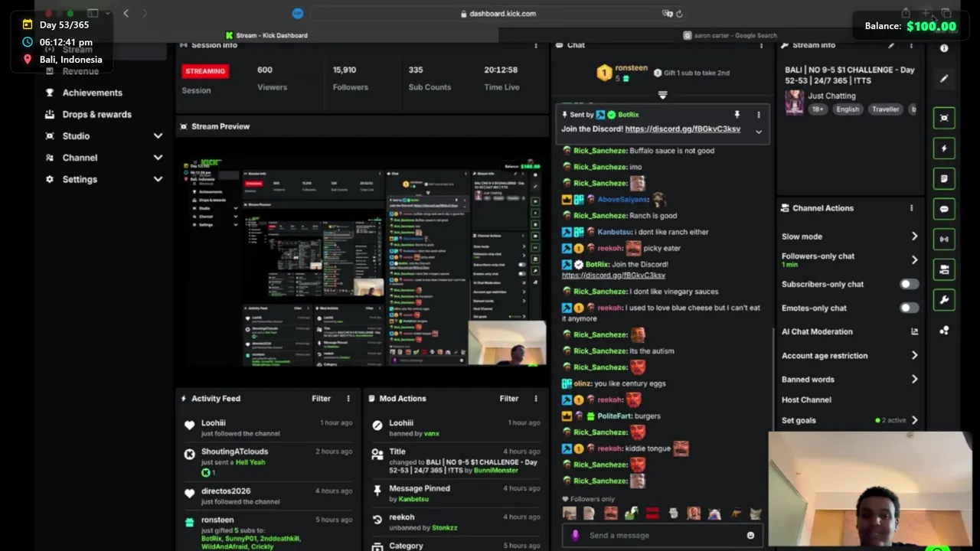This screenshot has width=980, height=551.
Task: Click the pencil icon in right toolbar
Action: (x=944, y=78)
